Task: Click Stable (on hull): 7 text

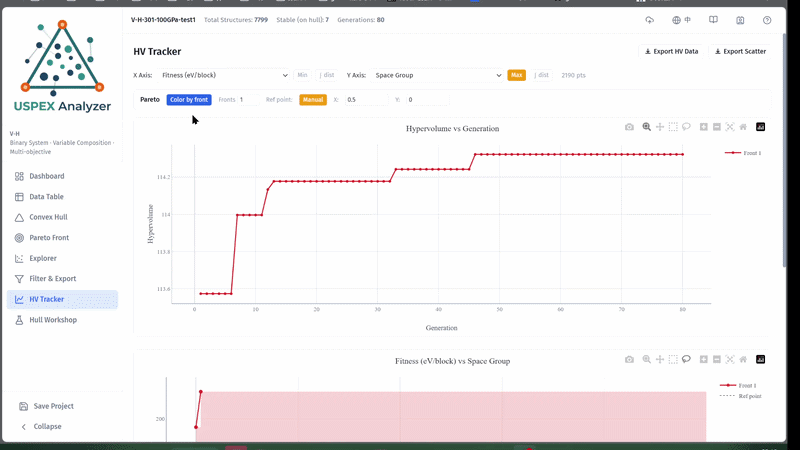Action: click(x=303, y=20)
